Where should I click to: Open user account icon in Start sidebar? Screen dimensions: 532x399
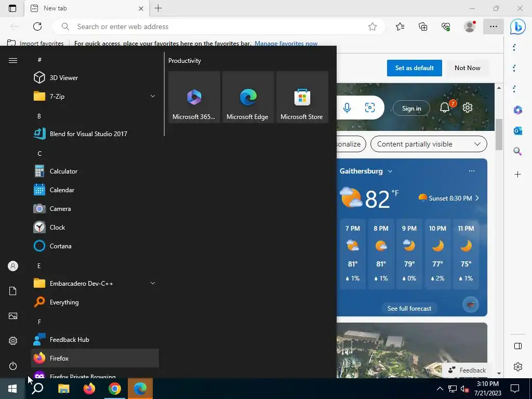(x=13, y=266)
